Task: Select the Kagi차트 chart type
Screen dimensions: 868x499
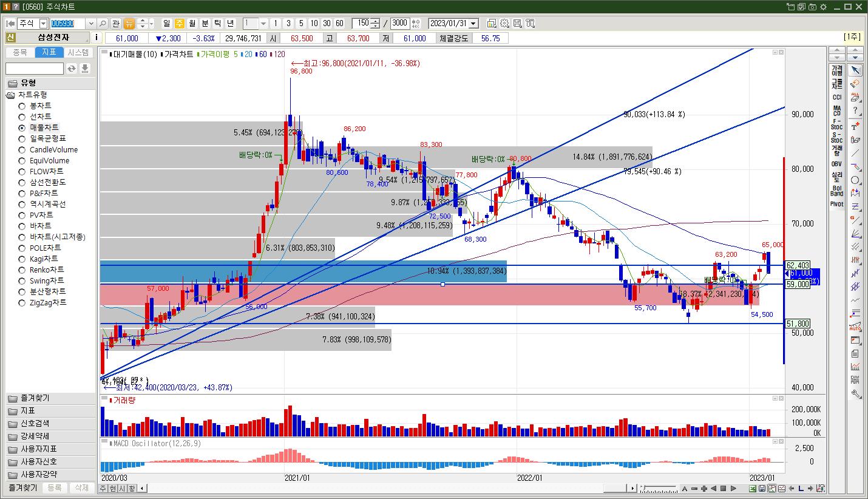Action: (39, 259)
